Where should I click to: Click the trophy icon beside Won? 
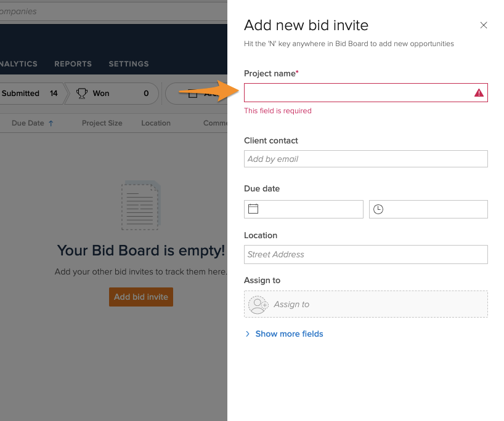81,94
